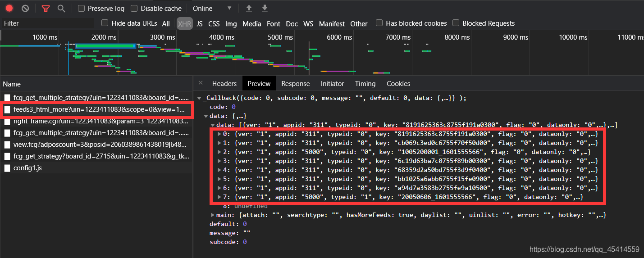Viewport: 644px width, 258px height.
Task: Filter requests by Other
Action: click(359, 23)
